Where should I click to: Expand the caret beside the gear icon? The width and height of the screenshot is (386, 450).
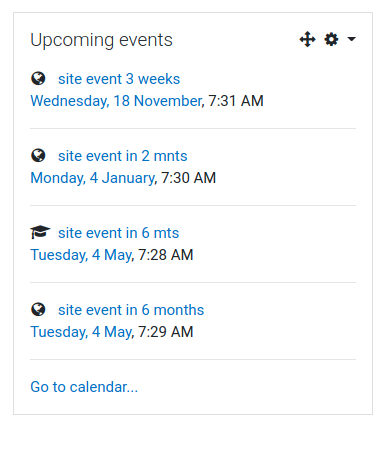click(x=351, y=39)
